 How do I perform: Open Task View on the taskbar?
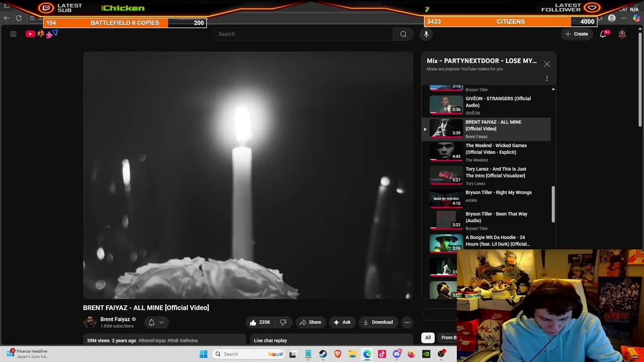pos(293,354)
